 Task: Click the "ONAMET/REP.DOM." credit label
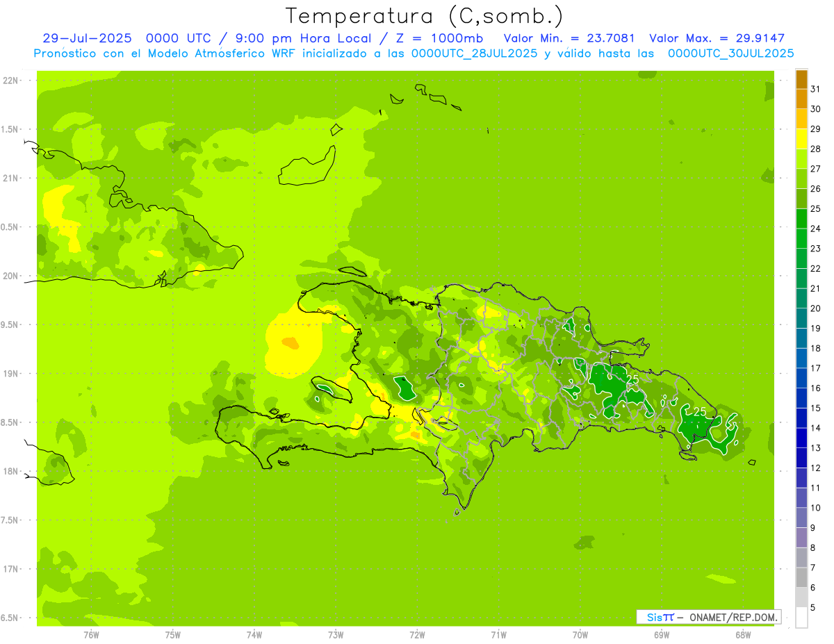[x=733, y=617]
